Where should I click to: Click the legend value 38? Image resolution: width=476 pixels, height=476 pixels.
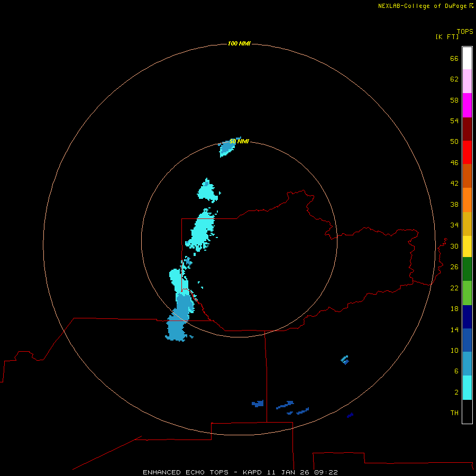tap(454, 205)
